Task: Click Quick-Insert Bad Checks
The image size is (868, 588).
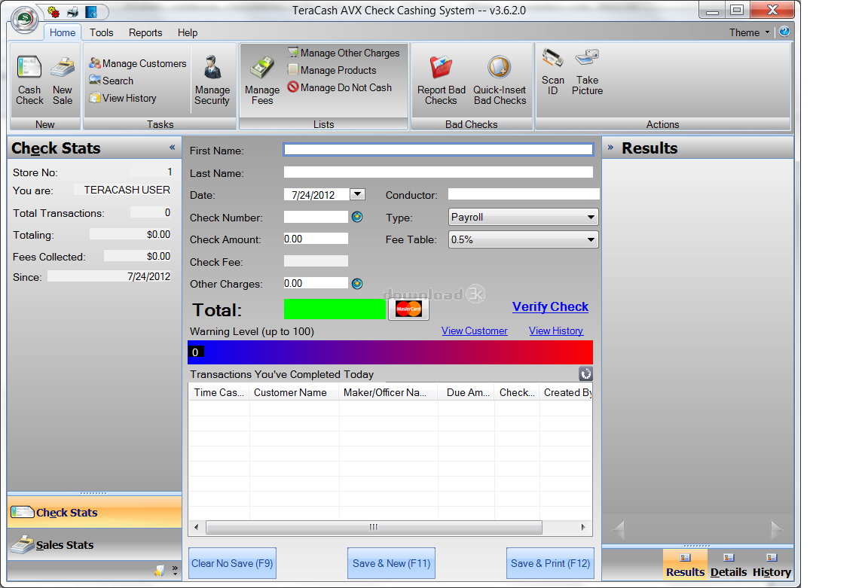Action: pos(500,81)
